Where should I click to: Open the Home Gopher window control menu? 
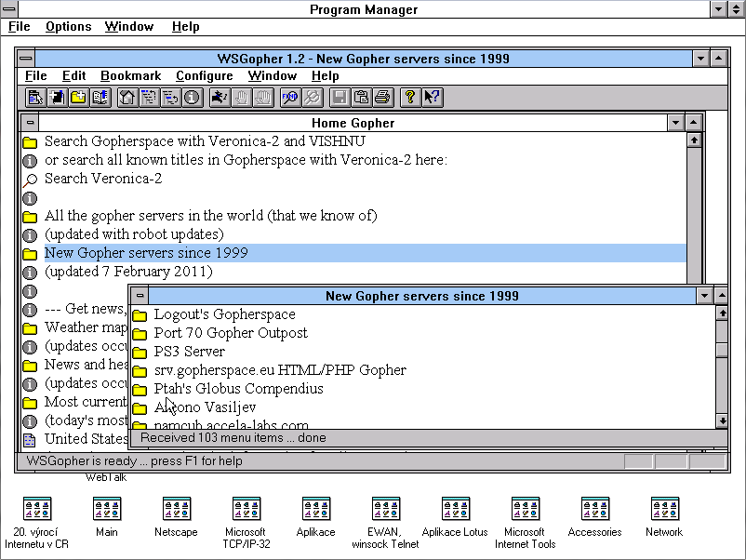[30, 123]
